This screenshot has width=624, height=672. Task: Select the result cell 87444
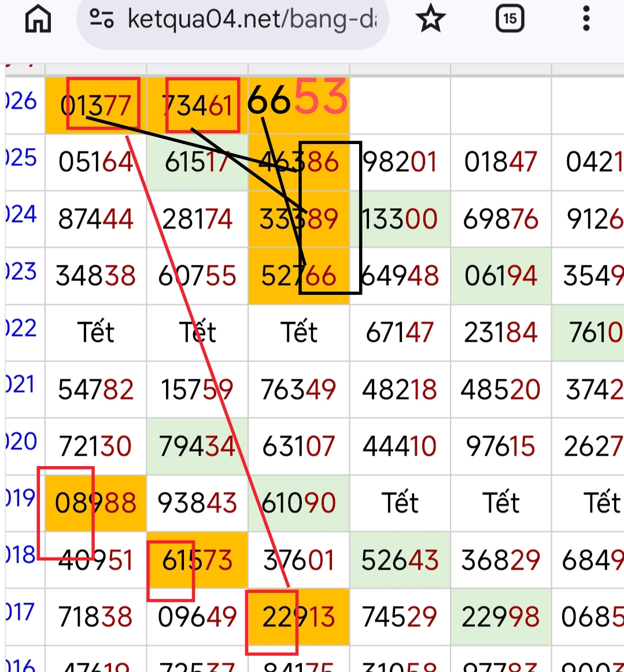(95, 219)
